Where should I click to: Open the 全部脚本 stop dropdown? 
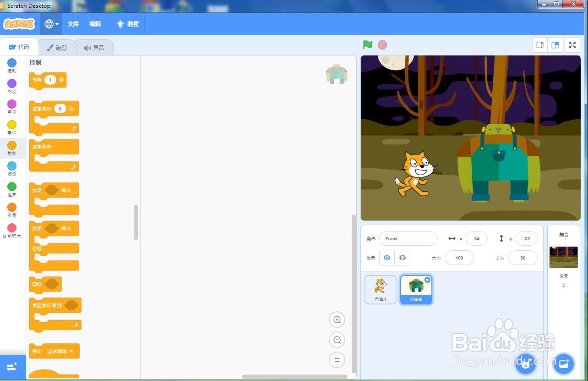[x=61, y=351]
